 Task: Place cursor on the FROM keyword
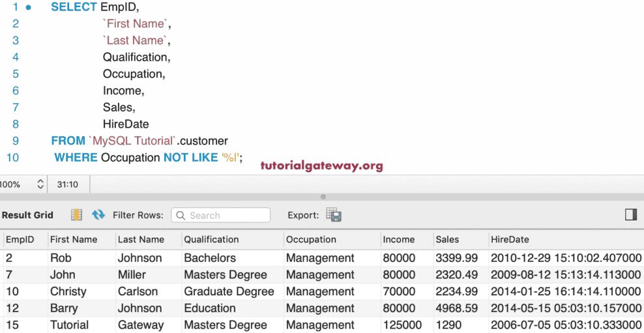68,141
